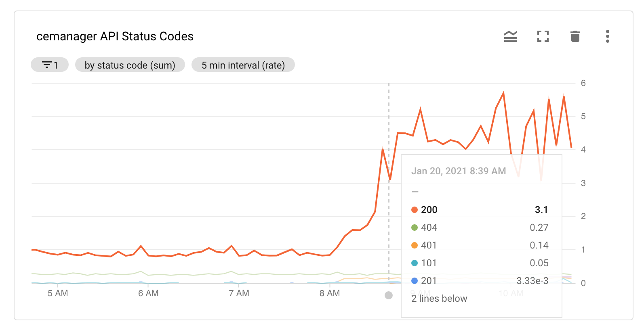
Task: Expand the chart to fullscreen view
Action: [543, 36]
